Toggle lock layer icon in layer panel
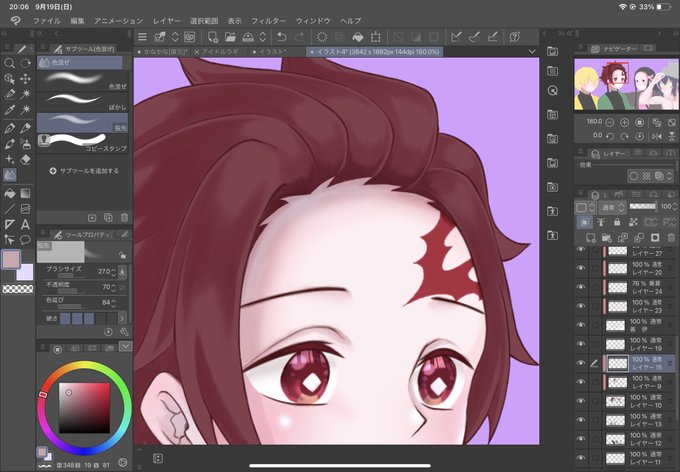Image resolution: width=680 pixels, height=472 pixels. pyautogui.click(x=617, y=222)
